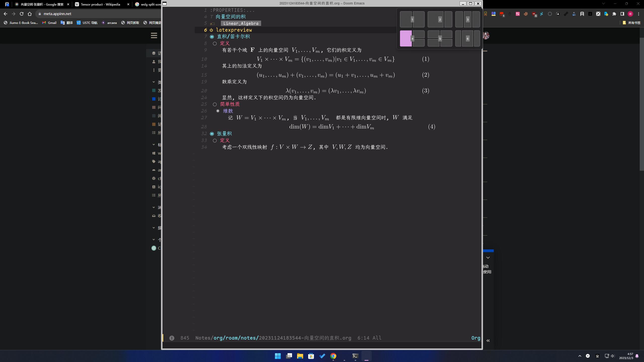Click the Windows Start button

click(x=278, y=356)
